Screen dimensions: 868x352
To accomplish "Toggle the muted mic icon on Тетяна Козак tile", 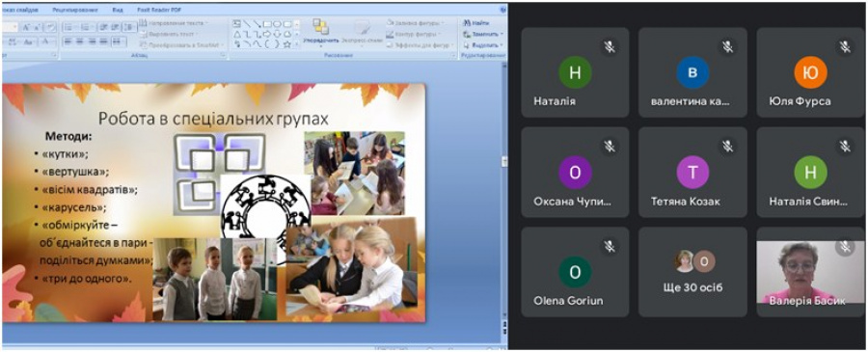I will pos(727,147).
